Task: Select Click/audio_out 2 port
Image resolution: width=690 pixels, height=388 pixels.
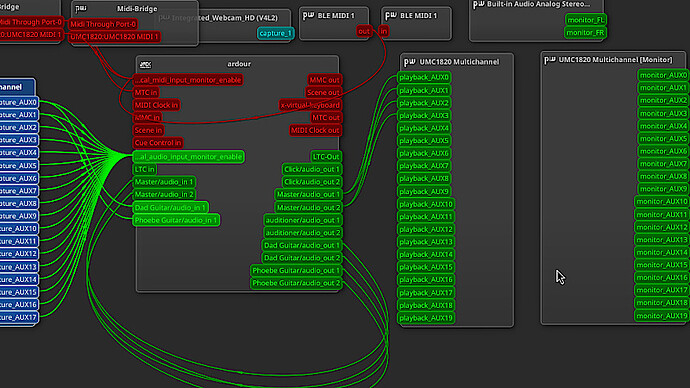Action: pyautogui.click(x=312, y=182)
